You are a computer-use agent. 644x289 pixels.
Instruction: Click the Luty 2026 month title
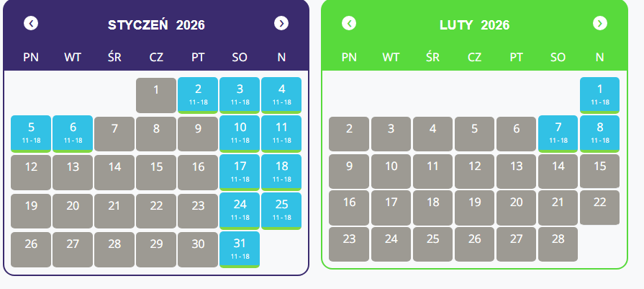(474, 25)
